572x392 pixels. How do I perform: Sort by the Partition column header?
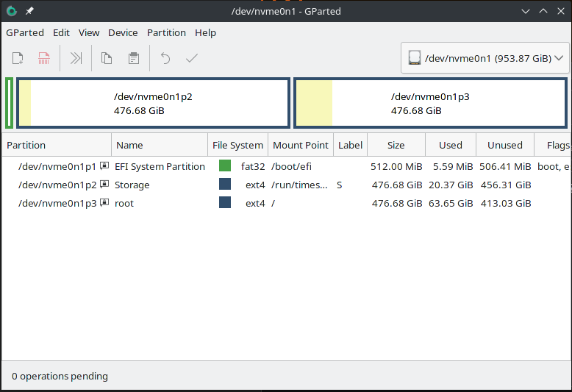click(57, 146)
